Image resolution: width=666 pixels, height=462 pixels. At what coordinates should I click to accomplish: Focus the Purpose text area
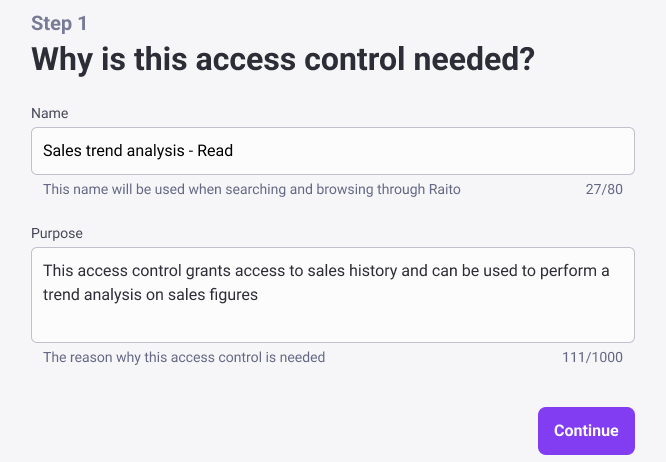(x=332, y=294)
